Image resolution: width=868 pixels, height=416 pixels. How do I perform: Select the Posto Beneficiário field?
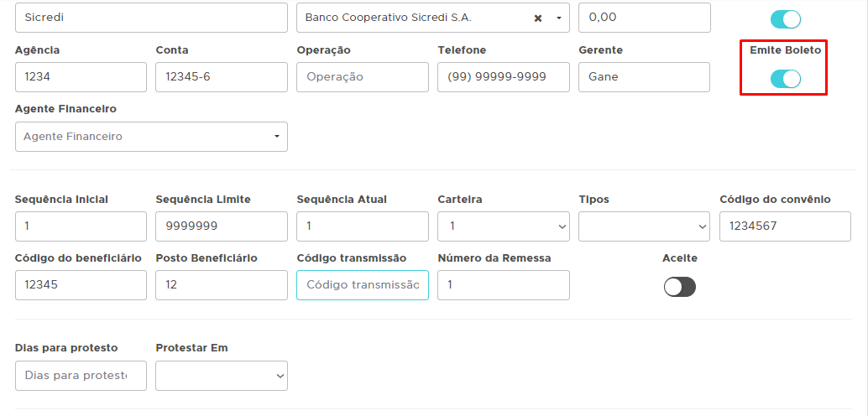[222, 285]
